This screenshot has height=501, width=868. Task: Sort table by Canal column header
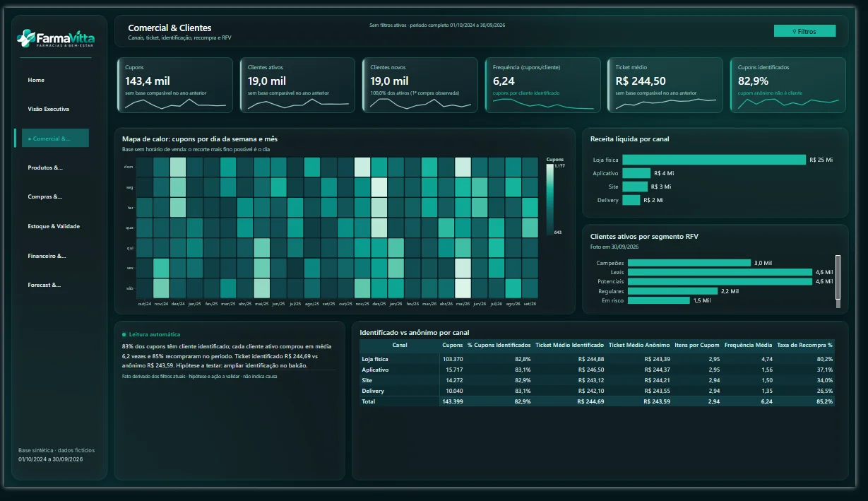point(400,345)
